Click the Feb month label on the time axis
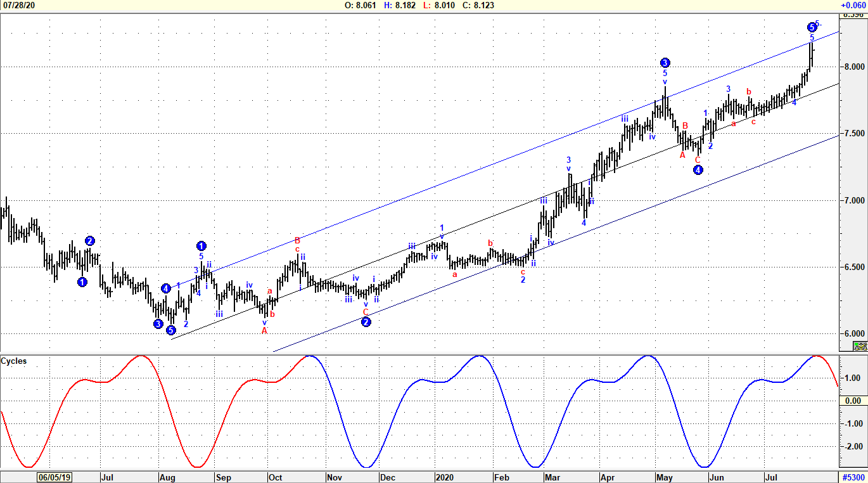The image size is (868, 483). 502,477
